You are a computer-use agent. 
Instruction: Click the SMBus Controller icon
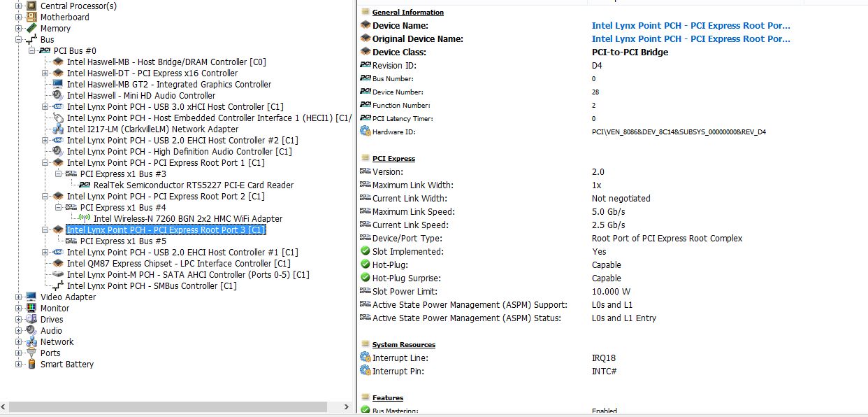coord(58,285)
